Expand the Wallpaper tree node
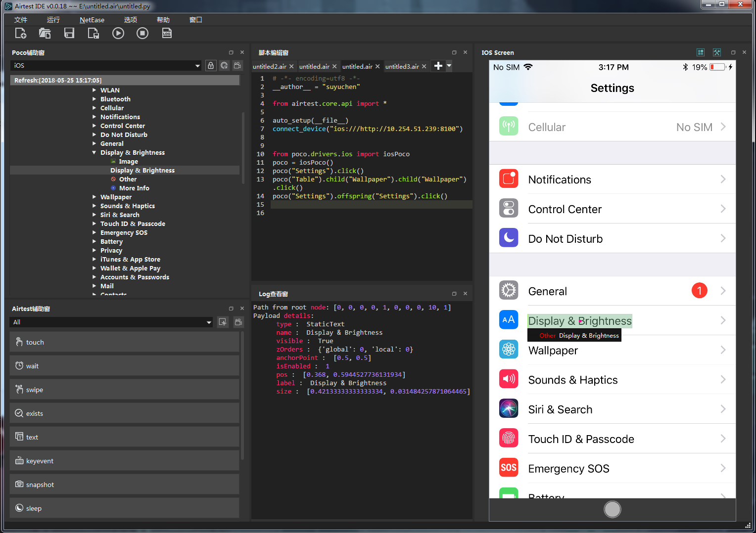The width and height of the screenshot is (756, 533). pyautogui.click(x=94, y=197)
